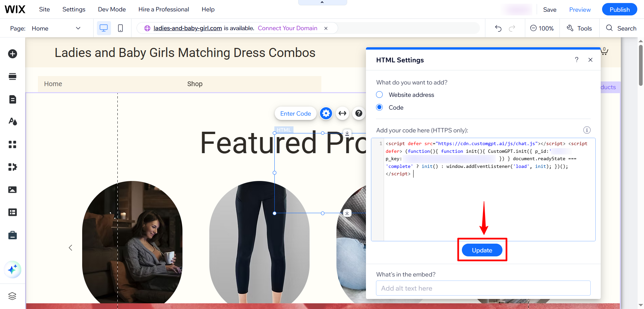Screen dimensions: 644x309
Task: Open the Tools menu
Action: click(579, 28)
